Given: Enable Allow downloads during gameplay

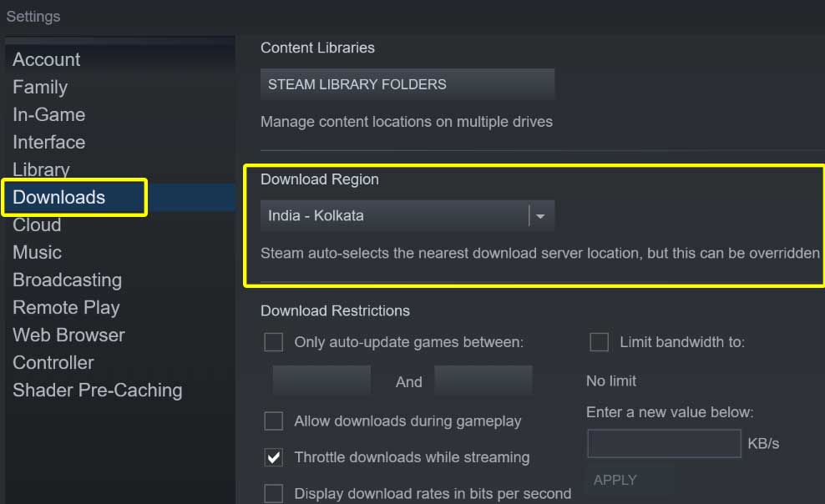Looking at the screenshot, I should 274,421.
